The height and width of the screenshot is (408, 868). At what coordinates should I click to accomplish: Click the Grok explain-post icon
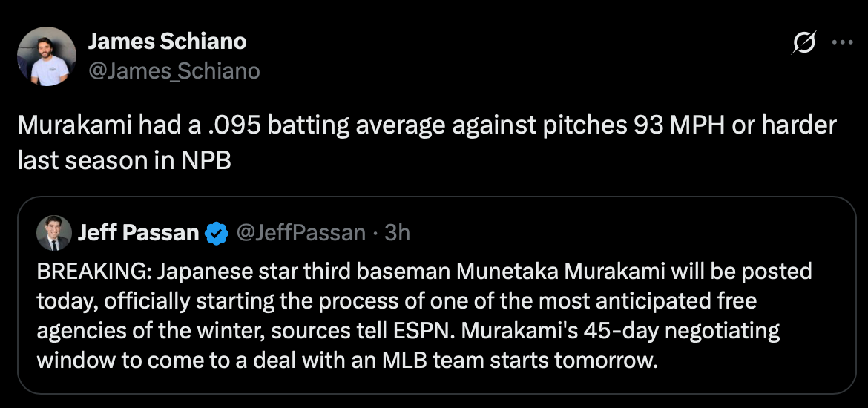(803, 44)
